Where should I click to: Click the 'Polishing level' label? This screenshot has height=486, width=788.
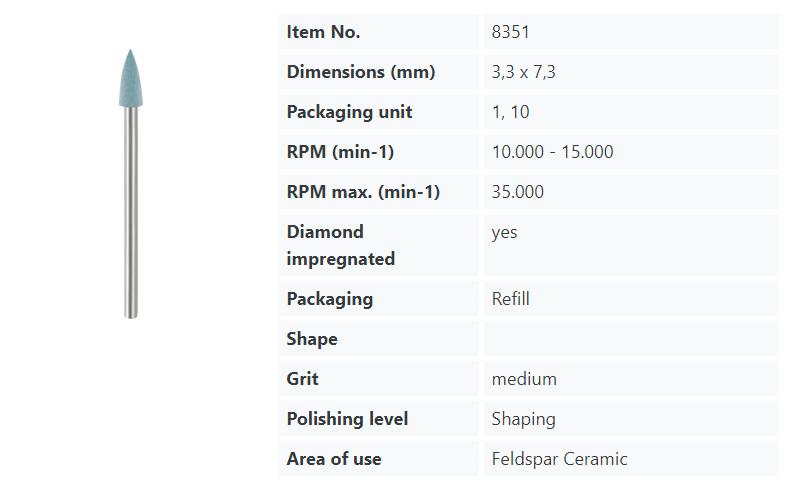point(347,419)
